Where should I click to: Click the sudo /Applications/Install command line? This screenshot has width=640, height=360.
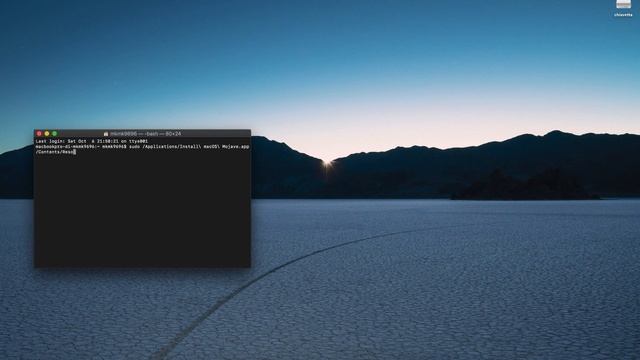[x=142, y=147]
